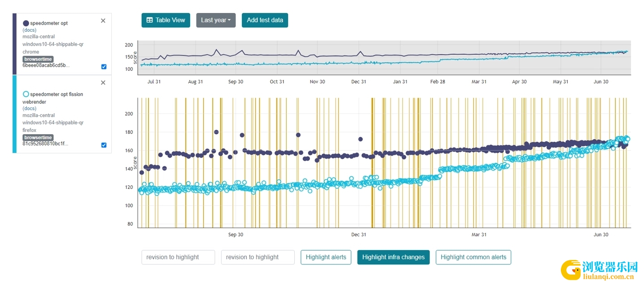This screenshot has width=644, height=281.
Task: Remove the chrome speedometer opt series
Action: click(103, 21)
